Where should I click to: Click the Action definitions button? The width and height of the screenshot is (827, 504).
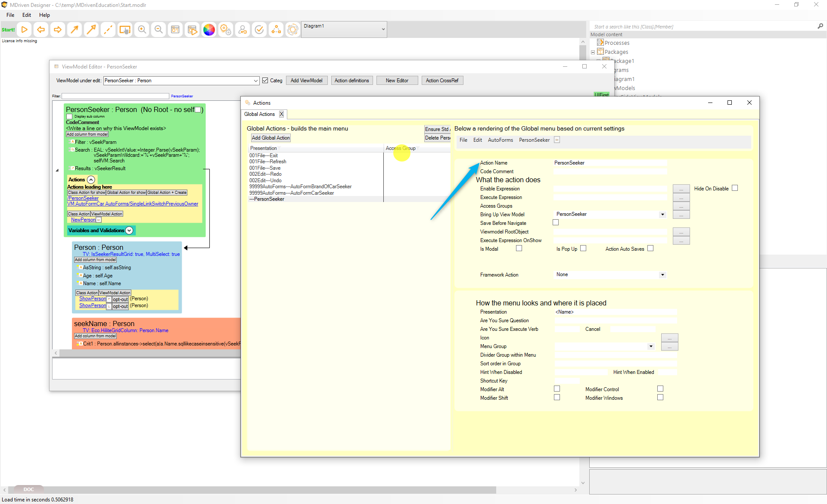tap(351, 81)
